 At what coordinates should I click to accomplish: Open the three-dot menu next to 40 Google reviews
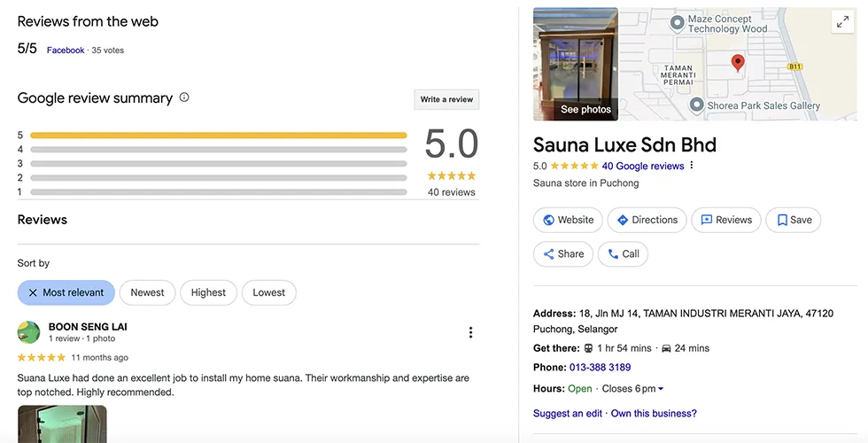[692, 166]
